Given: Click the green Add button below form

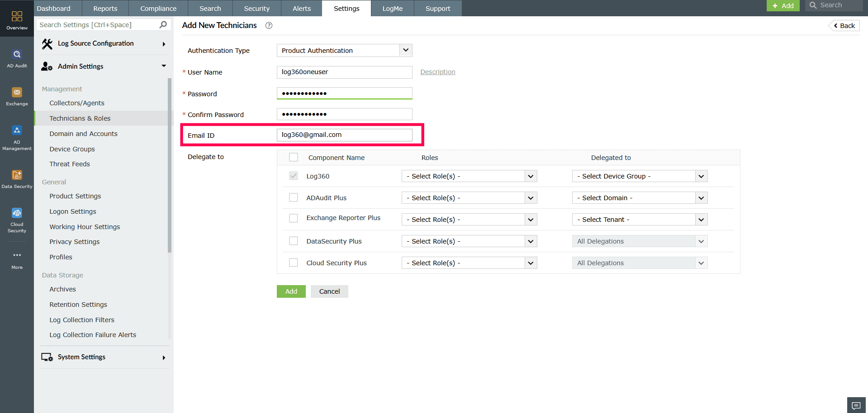Looking at the screenshot, I should pos(291,291).
